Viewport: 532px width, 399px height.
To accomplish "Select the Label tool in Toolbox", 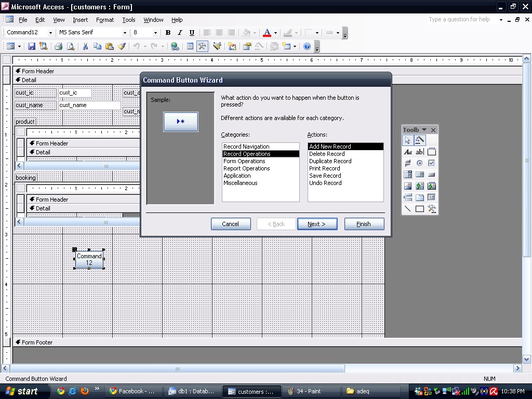I will tap(408, 152).
